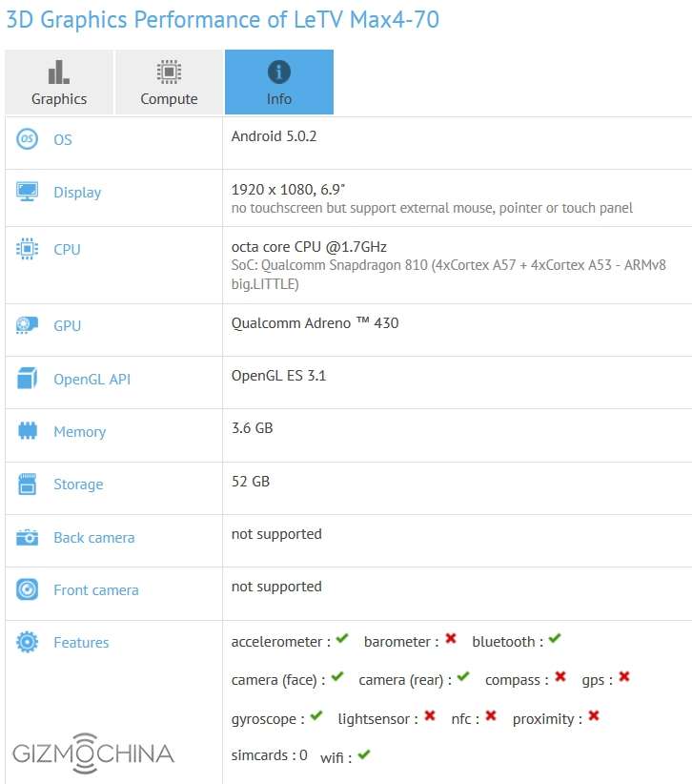Select the Qualcomm Adreno 430 value
Image resolution: width=692 pixels, height=784 pixels.
click(x=315, y=323)
